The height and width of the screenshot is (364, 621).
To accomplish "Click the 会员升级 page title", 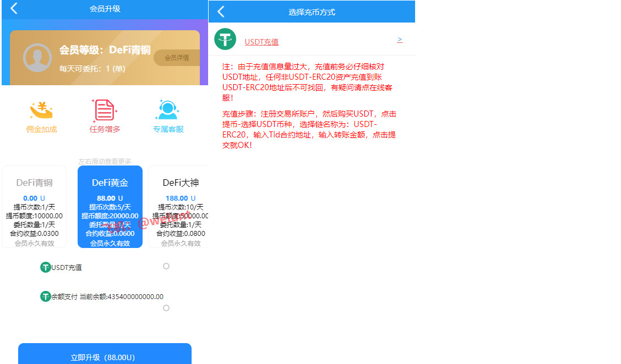I will (105, 9).
